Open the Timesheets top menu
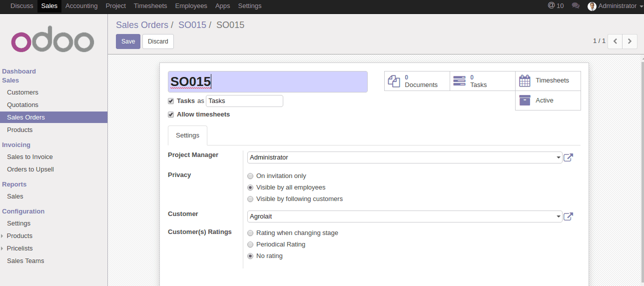This screenshot has width=644, height=286. (150, 6)
